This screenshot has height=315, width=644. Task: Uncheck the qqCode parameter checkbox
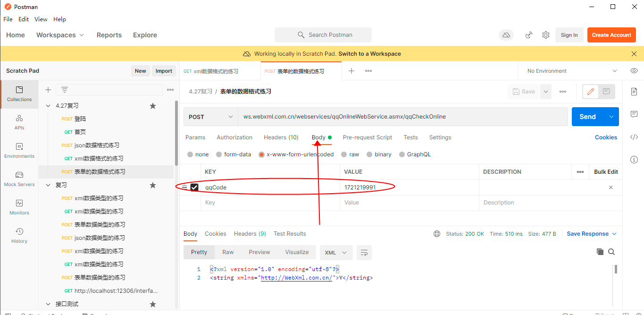click(x=194, y=187)
